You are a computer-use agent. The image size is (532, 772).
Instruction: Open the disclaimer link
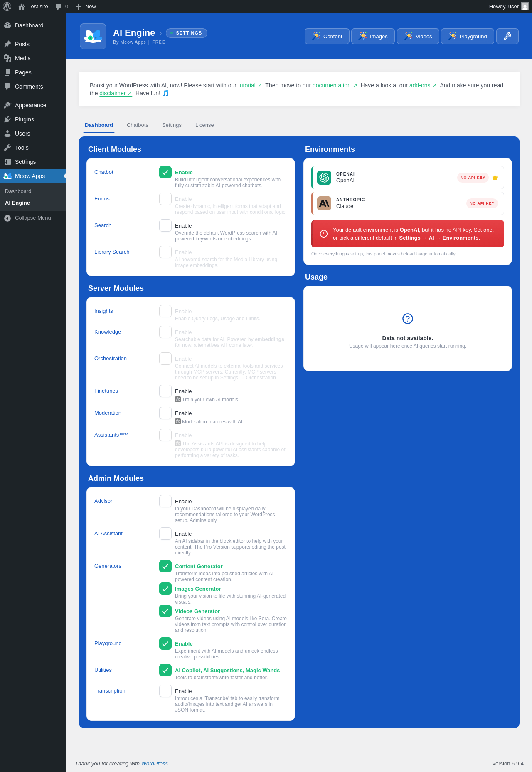[x=116, y=93]
